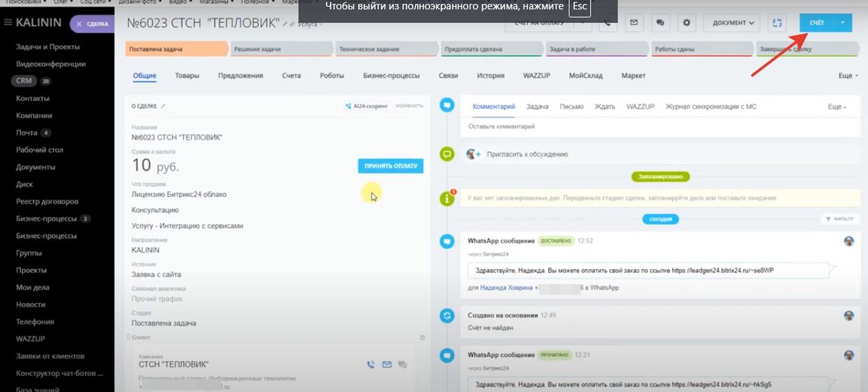Open contact Надежда Ховрина link
Screen dimensions: 868x392
[505, 288]
